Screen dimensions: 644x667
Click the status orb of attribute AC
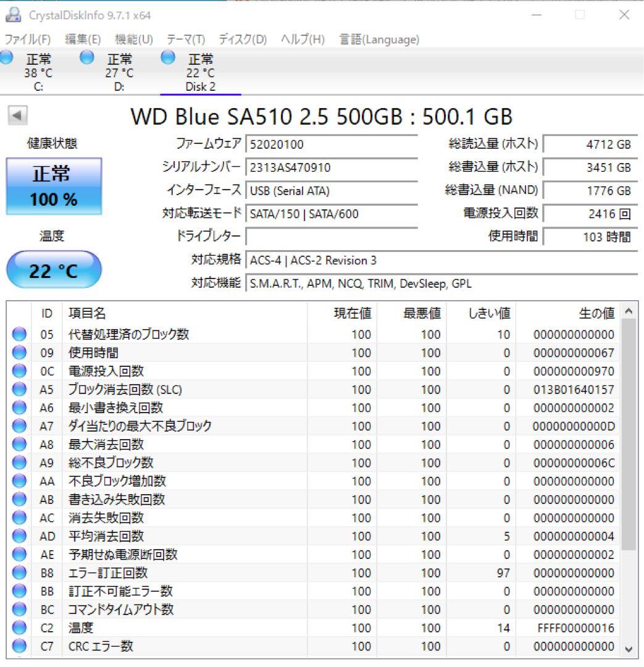(x=19, y=518)
